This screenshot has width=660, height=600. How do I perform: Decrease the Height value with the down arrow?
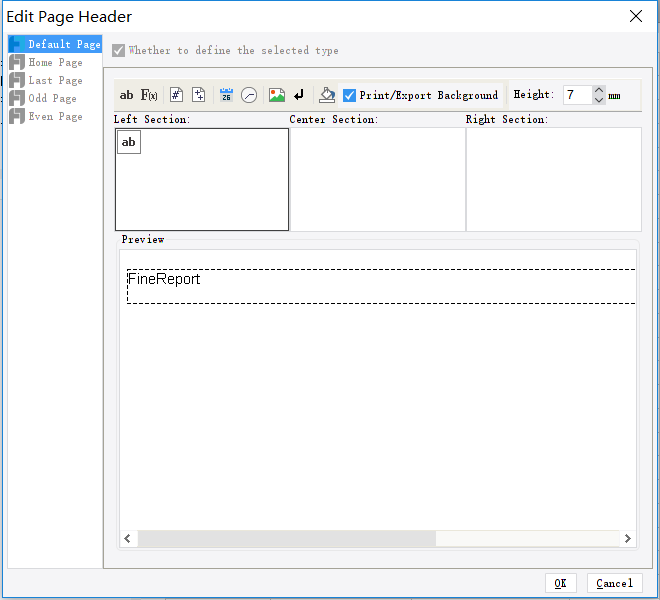599,100
